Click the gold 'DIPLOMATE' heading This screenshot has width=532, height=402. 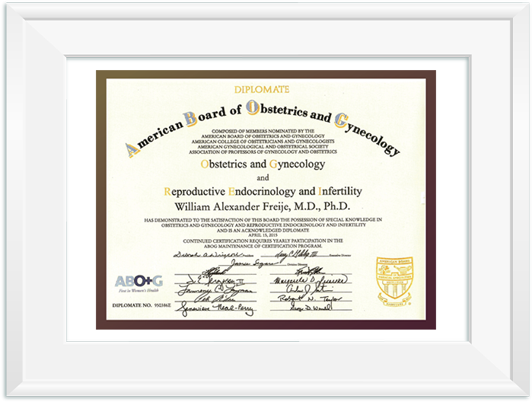[x=262, y=90]
